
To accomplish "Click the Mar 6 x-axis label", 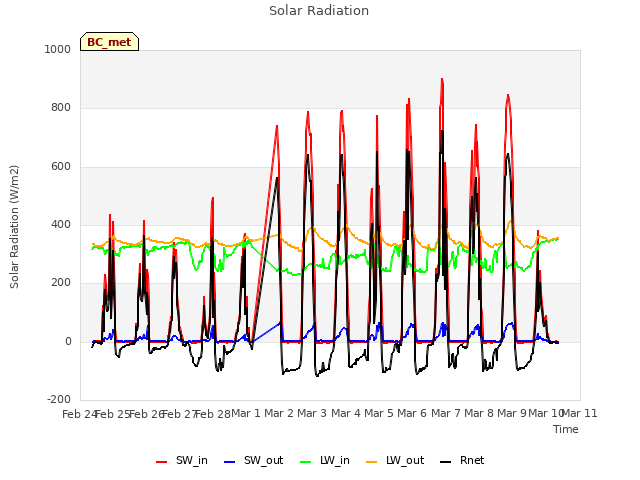I will click(x=412, y=413).
